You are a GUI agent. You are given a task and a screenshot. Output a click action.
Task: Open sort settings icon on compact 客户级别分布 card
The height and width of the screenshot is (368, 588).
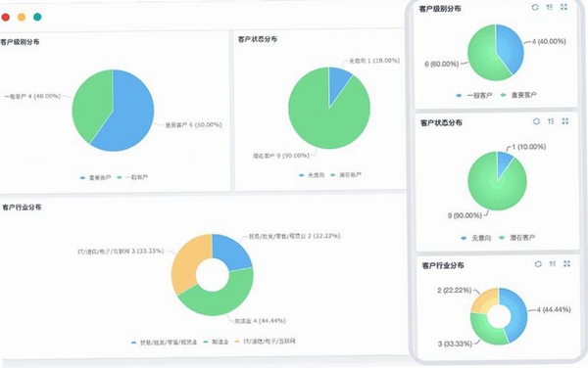tap(550, 7)
